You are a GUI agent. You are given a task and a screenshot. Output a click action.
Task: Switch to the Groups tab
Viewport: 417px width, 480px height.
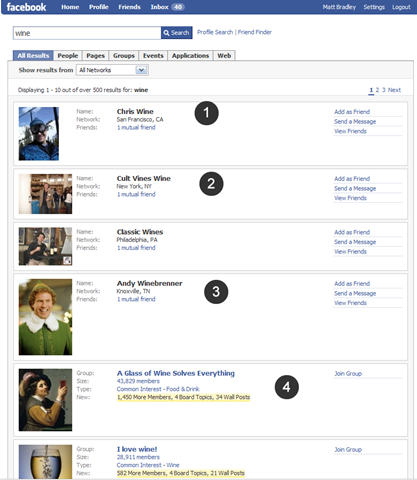[124, 56]
